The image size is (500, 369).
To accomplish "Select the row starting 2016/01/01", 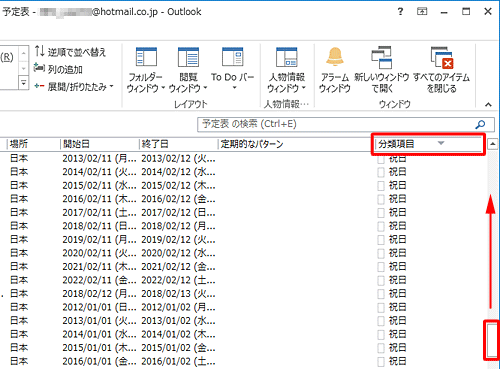I will pos(243,362).
